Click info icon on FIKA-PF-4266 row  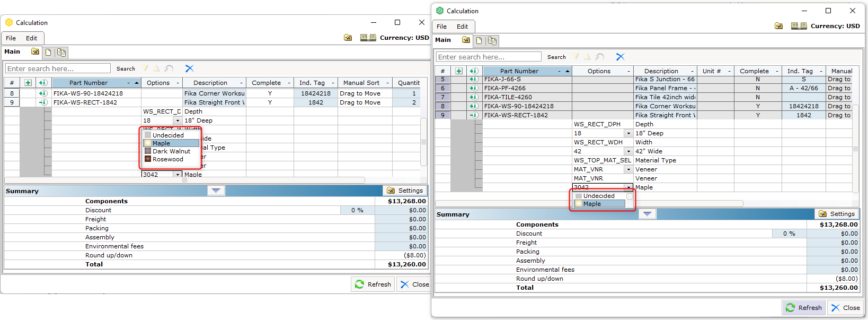click(474, 88)
